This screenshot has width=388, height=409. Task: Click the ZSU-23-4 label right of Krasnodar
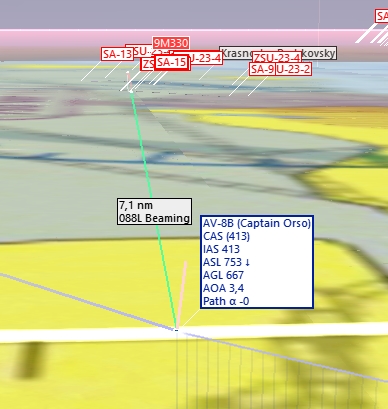[x=277, y=58]
